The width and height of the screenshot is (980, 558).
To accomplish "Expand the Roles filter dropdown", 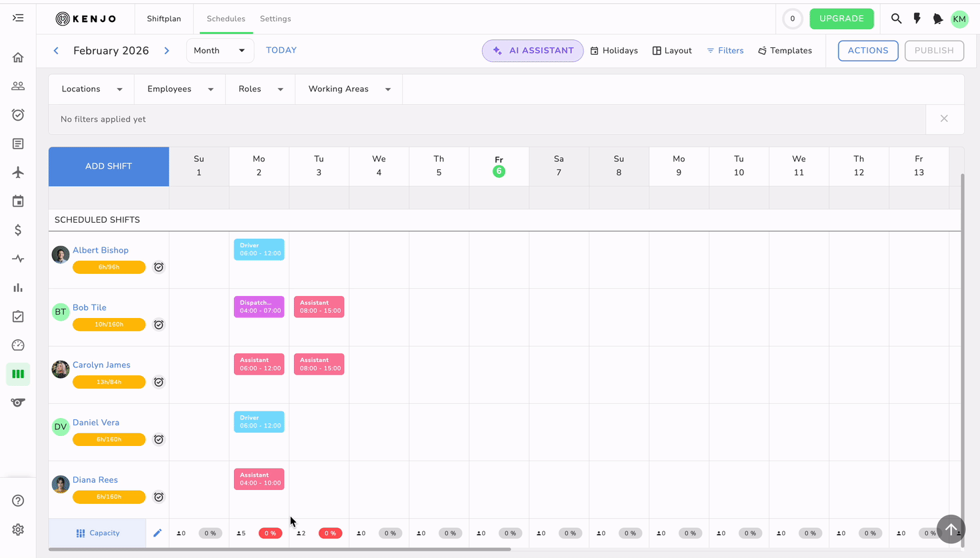I will click(x=261, y=89).
